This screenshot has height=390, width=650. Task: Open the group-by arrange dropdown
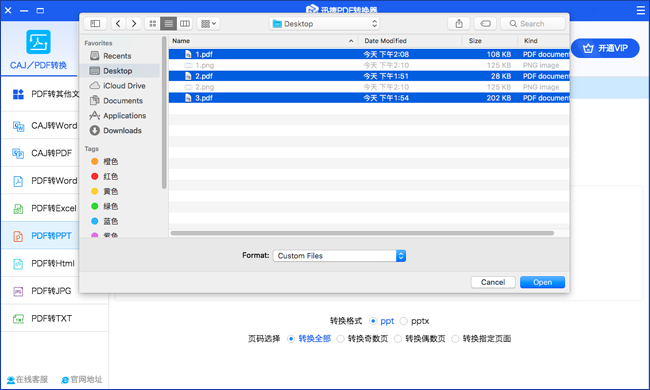coord(209,24)
